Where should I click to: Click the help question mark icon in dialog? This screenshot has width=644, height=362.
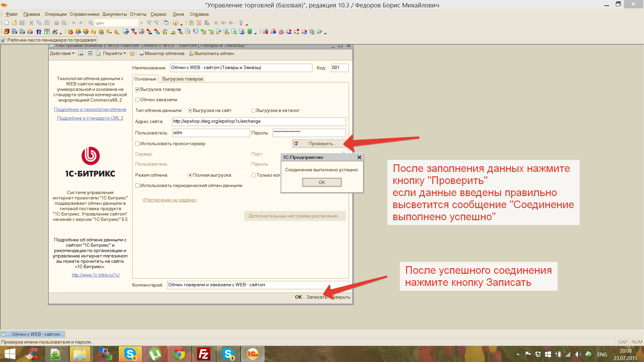tap(132, 53)
